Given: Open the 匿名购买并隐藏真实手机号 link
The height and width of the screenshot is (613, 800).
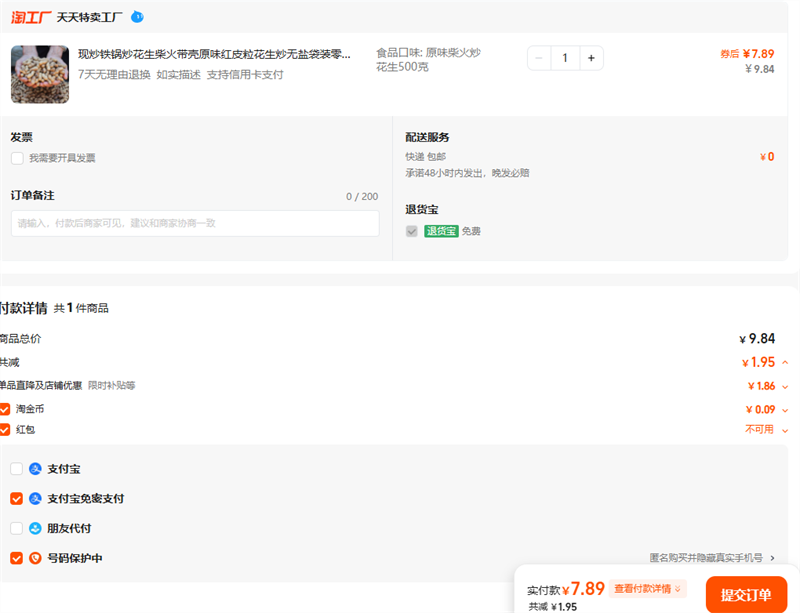Looking at the screenshot, I should coord(712,558).
